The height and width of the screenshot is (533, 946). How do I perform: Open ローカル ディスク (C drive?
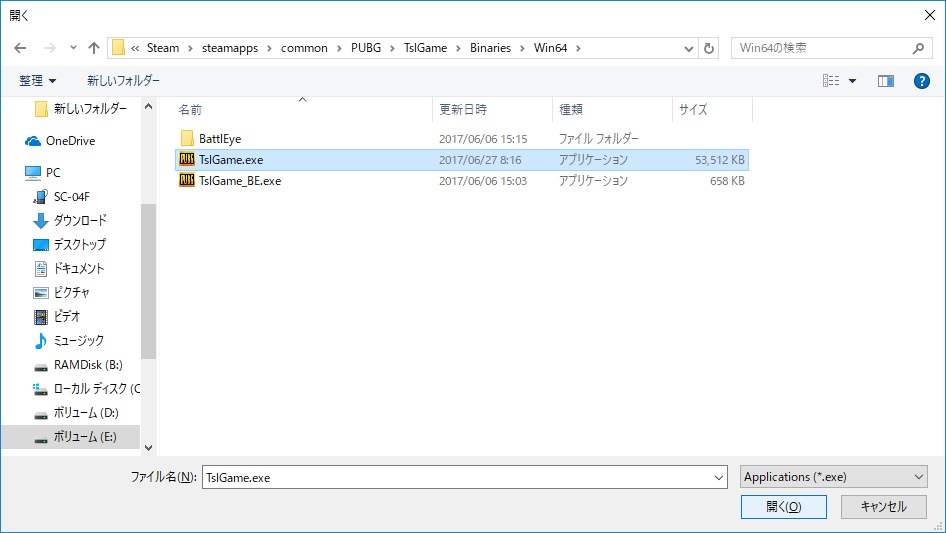(x=97, y=389)
